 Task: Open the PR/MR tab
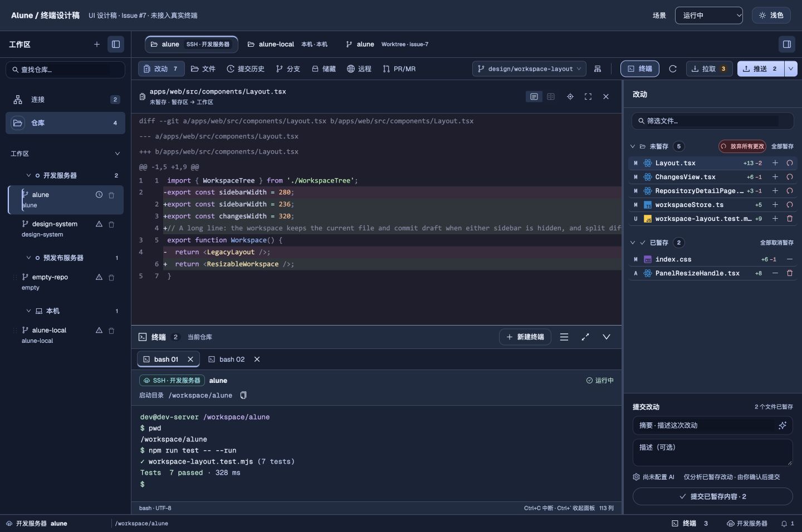point(399,69)
